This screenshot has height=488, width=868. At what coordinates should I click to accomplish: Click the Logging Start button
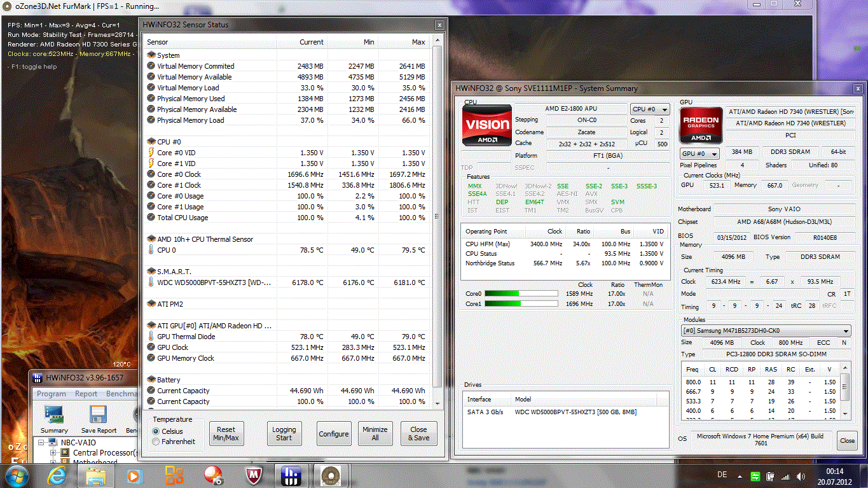(x=284, y=433)
